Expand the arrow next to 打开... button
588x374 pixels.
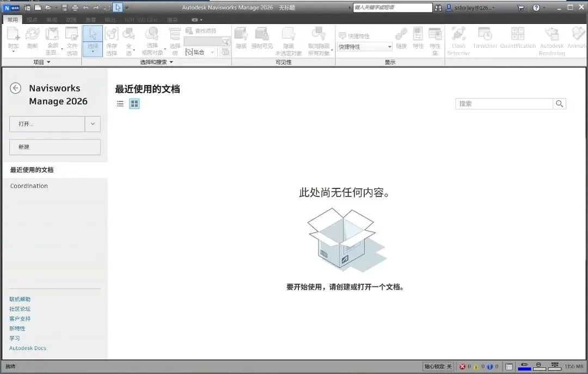tap(93, 124)
